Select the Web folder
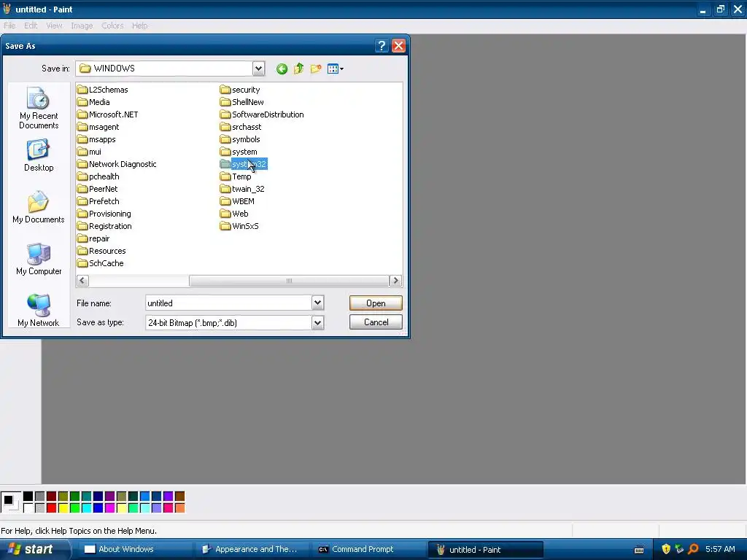 pos(234,214)
